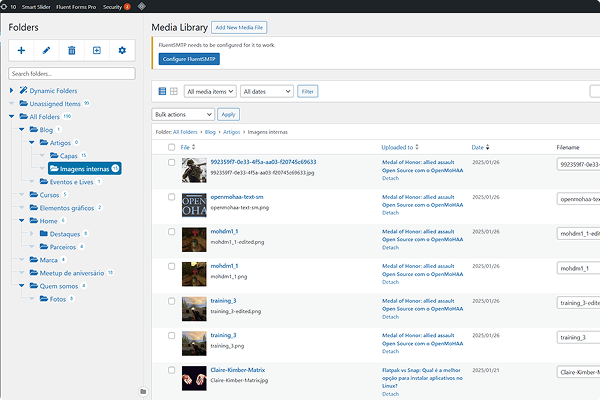
Task: Tick the select-all checkbox in table header
Action: [x=173, y=147]
